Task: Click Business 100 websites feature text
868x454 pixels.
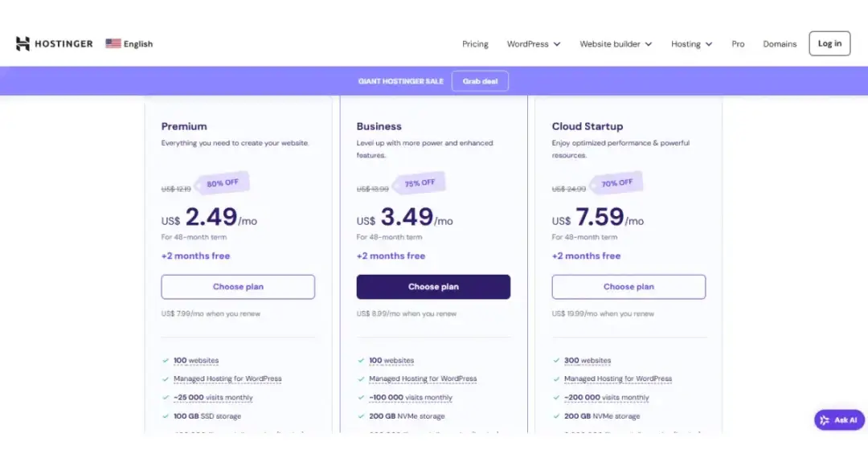Action: point(391,361)
